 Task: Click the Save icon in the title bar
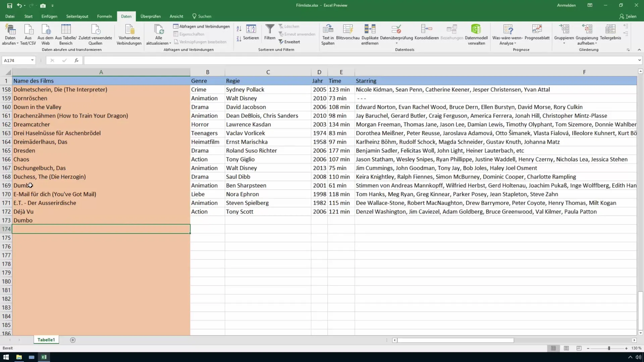(x=9, y=5)
